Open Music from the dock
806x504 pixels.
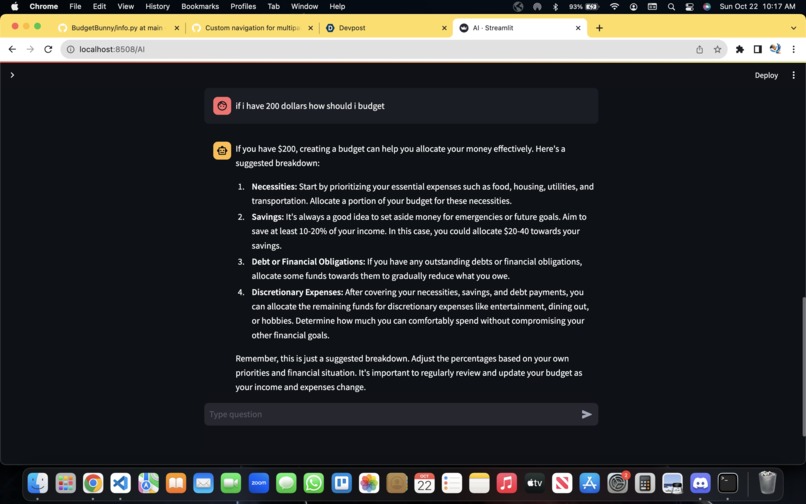(507, 483)
